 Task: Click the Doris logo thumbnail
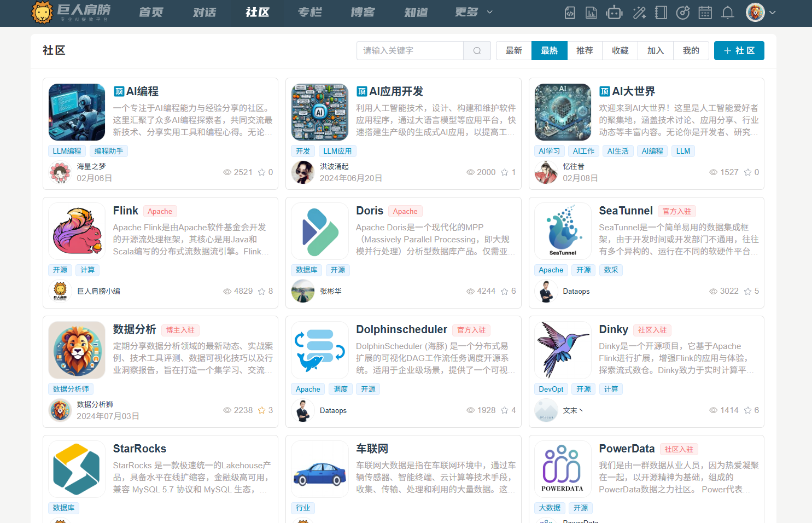pyautogui.click(x=320, y=231)
